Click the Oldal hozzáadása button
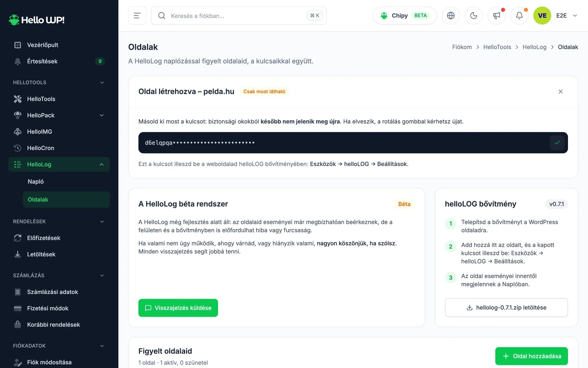This screenshot has height=368, width=588. point(532,356)
